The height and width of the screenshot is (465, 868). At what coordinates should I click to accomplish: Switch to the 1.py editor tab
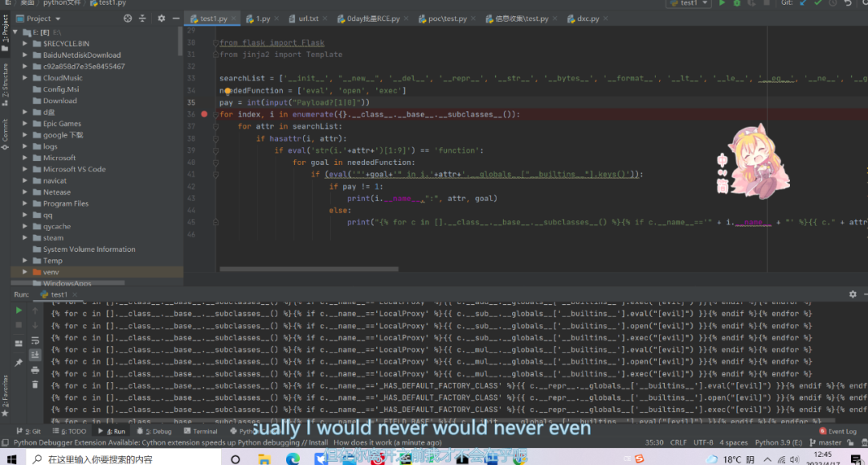[x=263, y=19]
